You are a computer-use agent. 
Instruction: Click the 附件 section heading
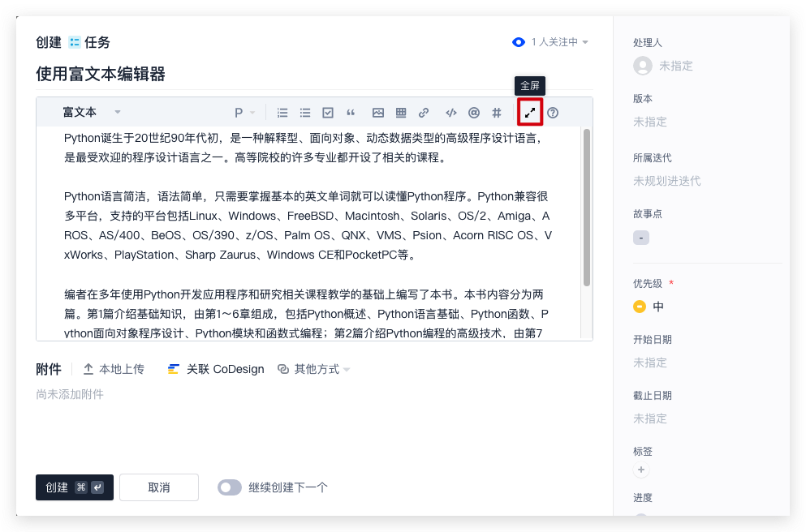coord(49,369)
